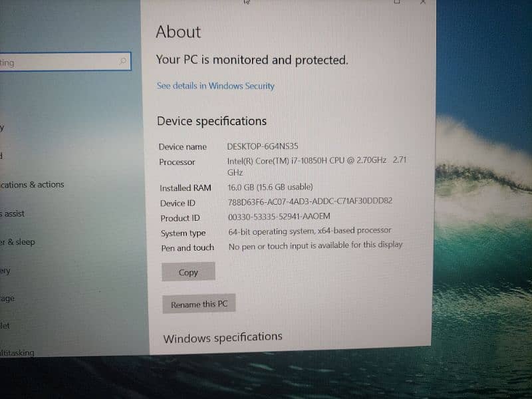This screenshot has height=399, width=532.
Task: Close the Settings window with X button
Action: [423, 2]
